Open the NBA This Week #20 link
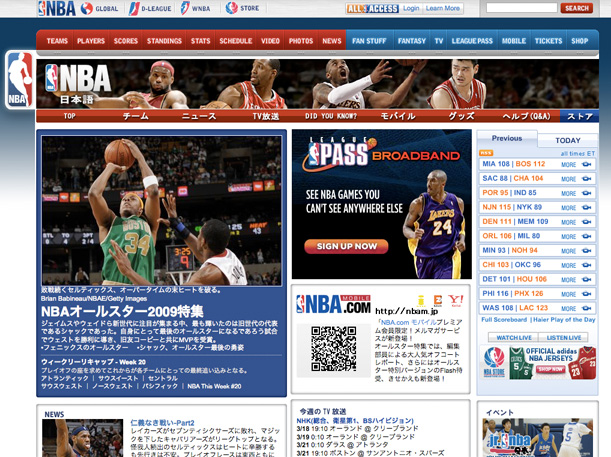 214,386
